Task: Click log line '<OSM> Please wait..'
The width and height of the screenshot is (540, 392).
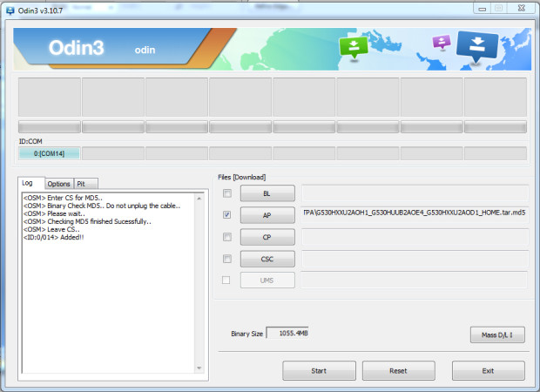Action: [x=54, y=213]
